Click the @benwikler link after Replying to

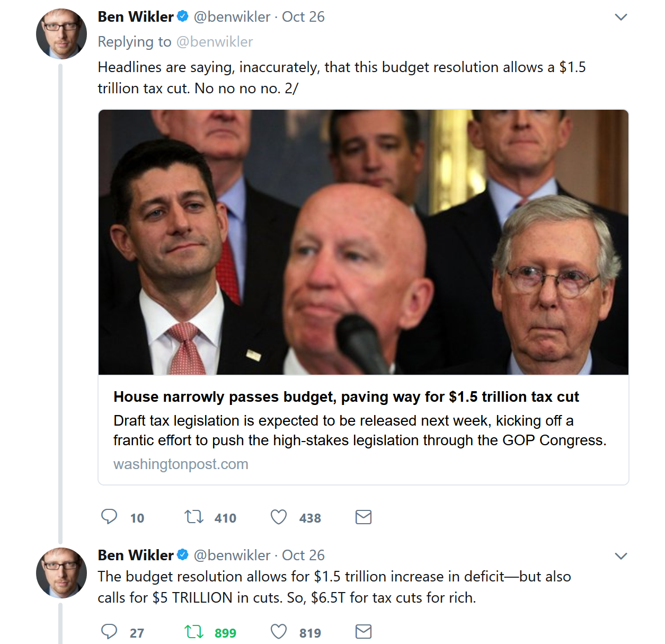tap(215, 42)
